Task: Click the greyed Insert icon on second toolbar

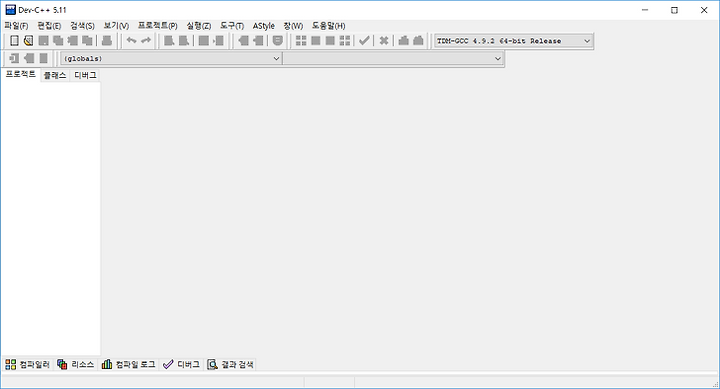Action: point(14,58)
